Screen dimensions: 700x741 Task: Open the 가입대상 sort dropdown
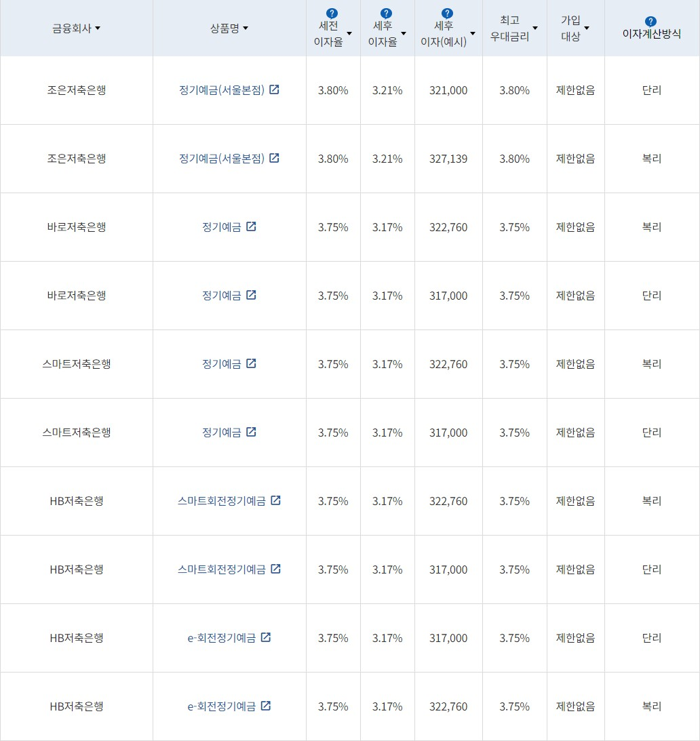(x=587, y=28)
